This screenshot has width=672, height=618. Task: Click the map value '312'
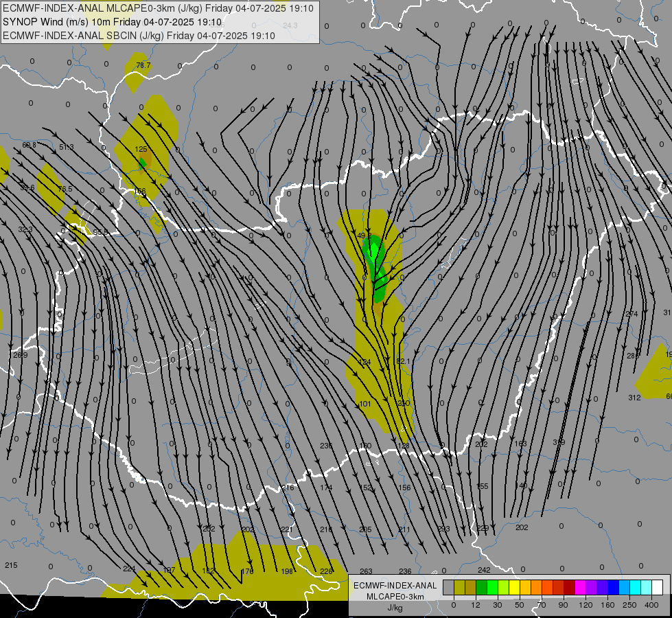634,398
